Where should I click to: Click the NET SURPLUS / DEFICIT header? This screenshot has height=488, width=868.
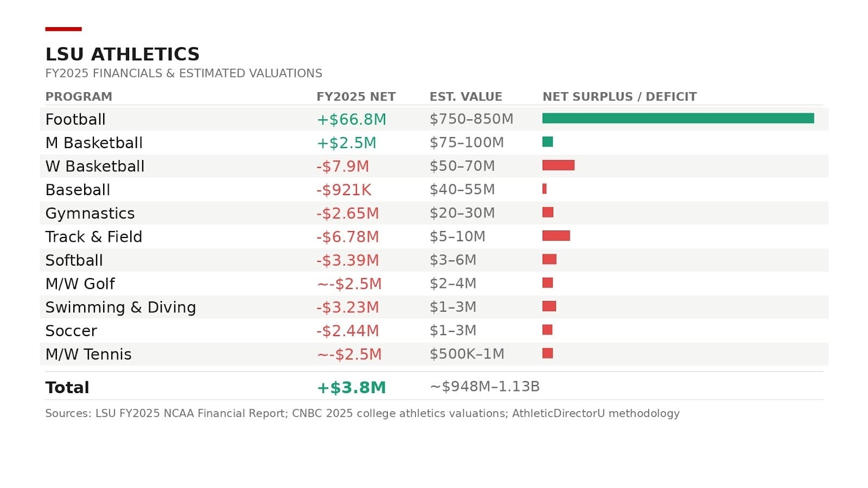(x=620, y=97)
